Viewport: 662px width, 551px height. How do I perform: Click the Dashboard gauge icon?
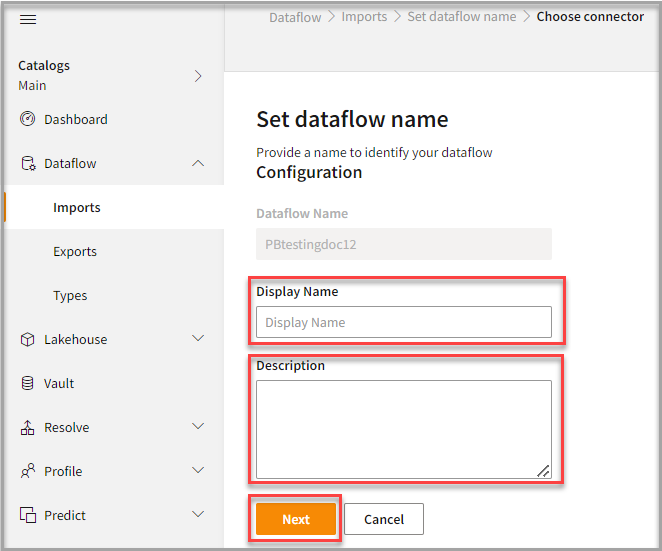(28, 120)
